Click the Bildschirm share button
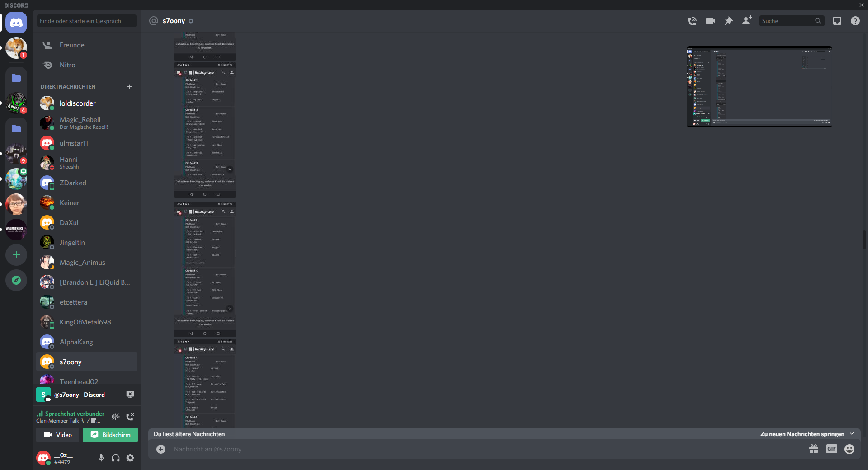This screenshot has height=470, width=868. tap(110, 435)
